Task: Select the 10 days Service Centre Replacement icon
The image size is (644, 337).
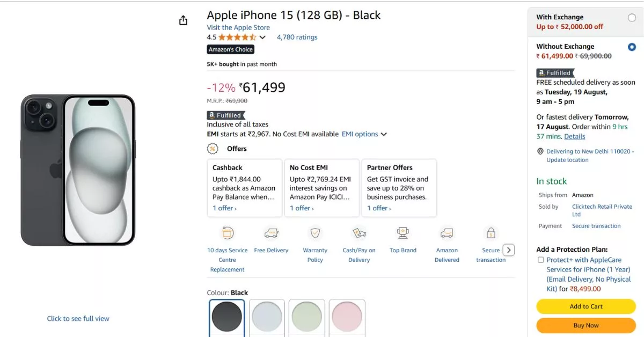Action: point(227,233)
